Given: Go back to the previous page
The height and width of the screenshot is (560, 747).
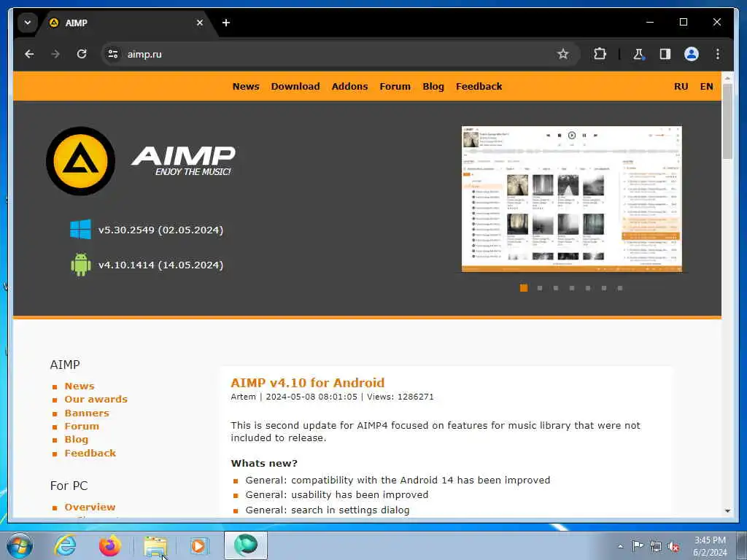Looking at the screenshot, I should [29, 54].
